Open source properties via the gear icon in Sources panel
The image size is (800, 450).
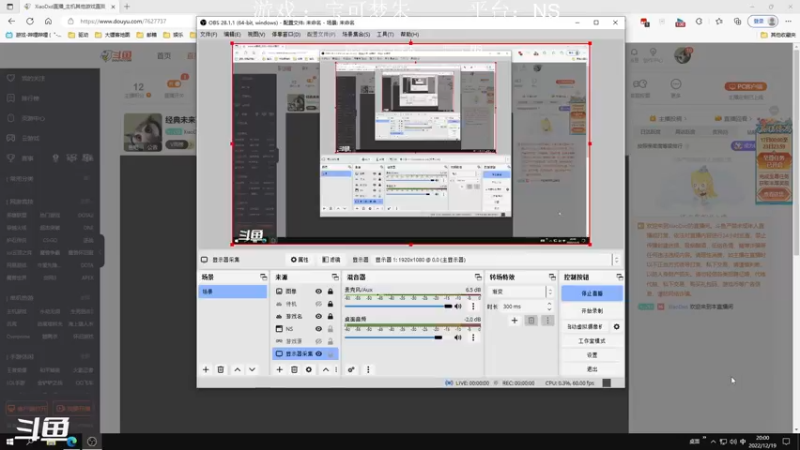[x=309, y=369]
